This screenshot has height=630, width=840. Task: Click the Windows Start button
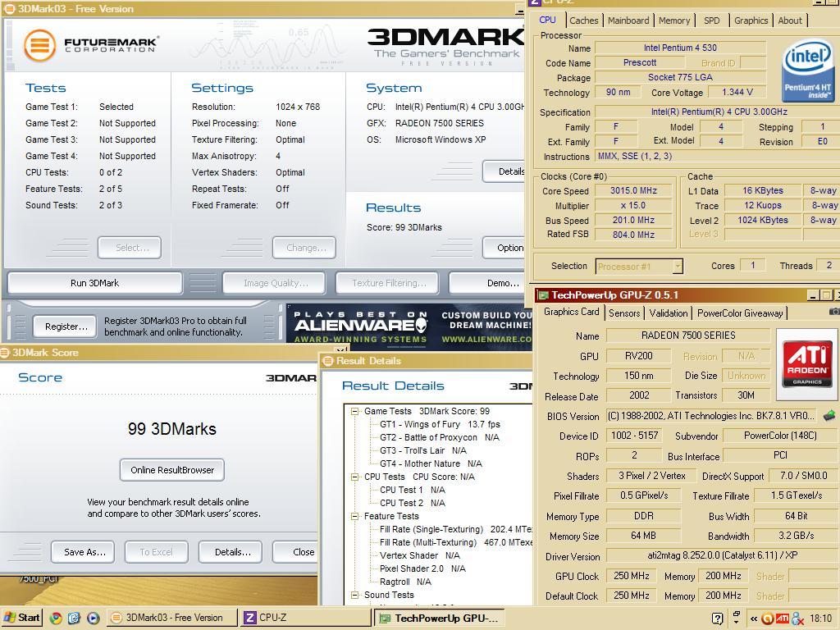point(21,618)
